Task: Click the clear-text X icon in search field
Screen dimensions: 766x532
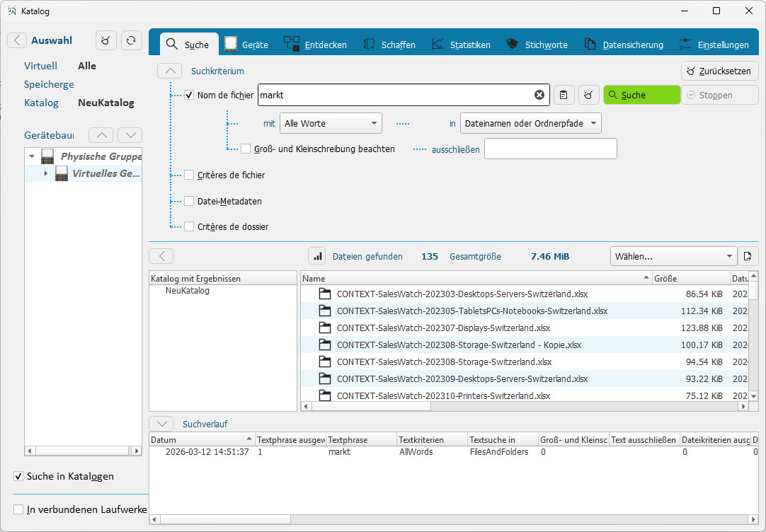Action: pos(539,95)
